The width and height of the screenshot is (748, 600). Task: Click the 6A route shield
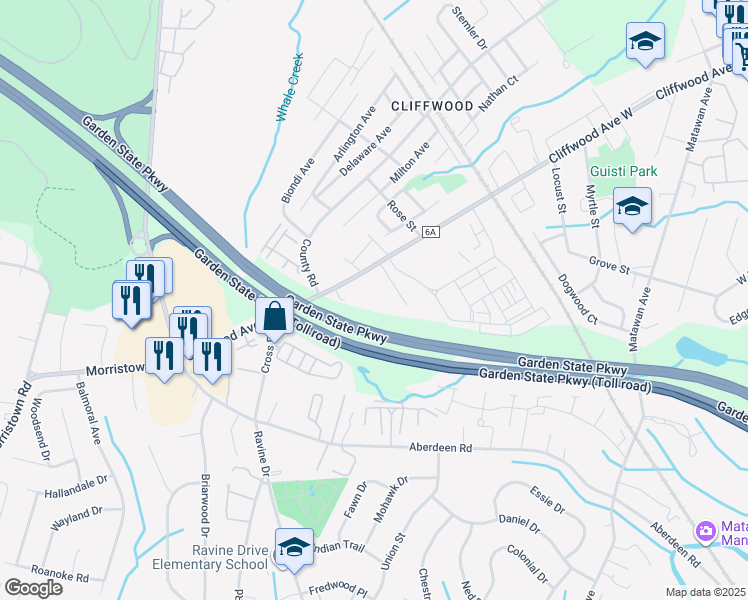coord(430,232)
